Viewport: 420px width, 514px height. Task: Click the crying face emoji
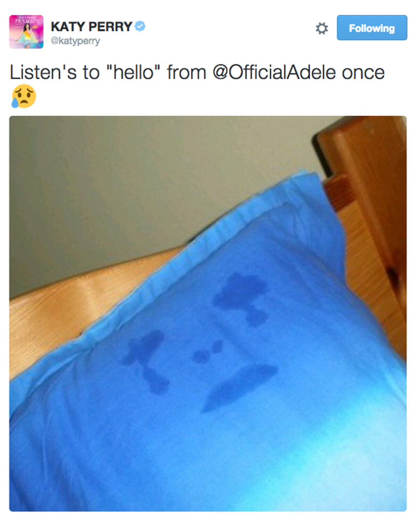pos(24,96)
